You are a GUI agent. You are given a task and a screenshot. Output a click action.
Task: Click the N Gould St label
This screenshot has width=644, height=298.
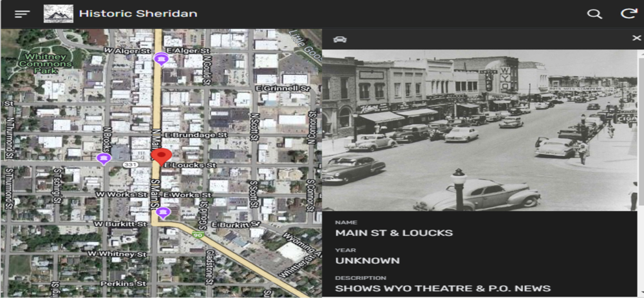(x=208, y=69)
